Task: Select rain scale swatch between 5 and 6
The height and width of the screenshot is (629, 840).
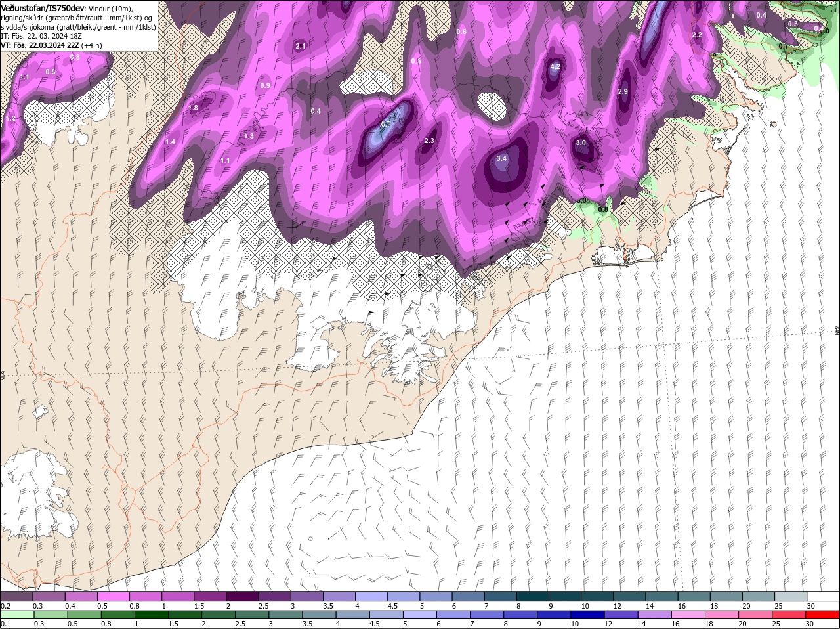Action: click(420, 615)
